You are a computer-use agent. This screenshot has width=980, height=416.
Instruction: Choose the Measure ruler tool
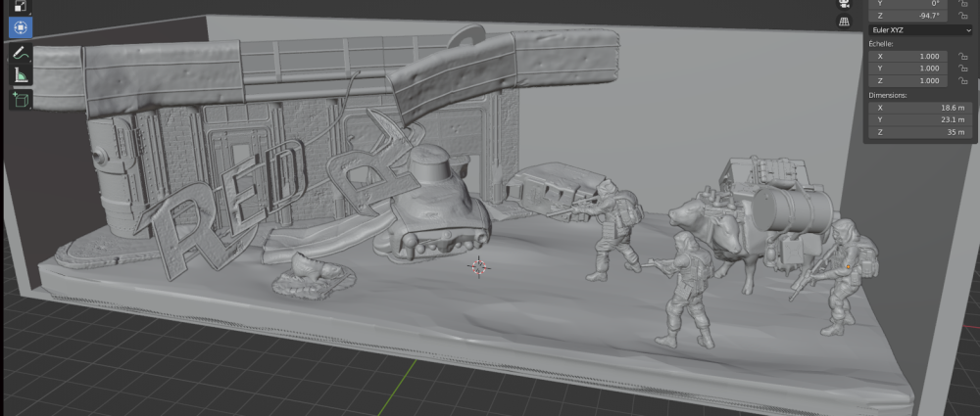pyautogui.click(x=21, y=76)
